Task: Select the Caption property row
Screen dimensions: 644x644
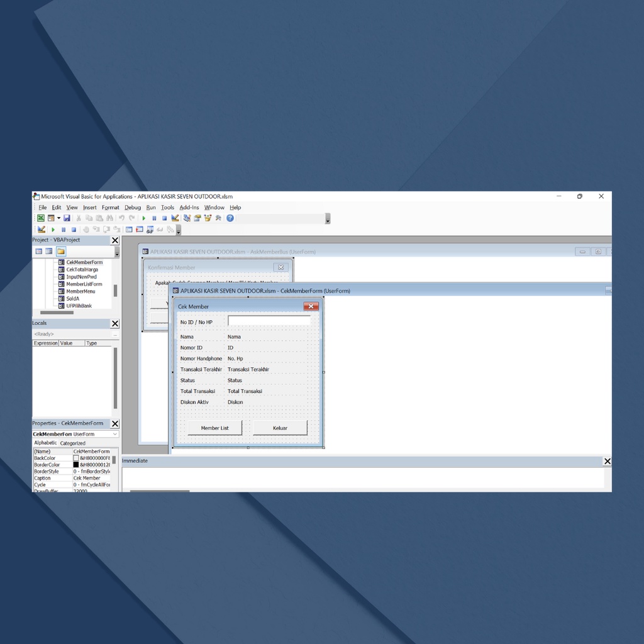Action: [x=72, y=478]
